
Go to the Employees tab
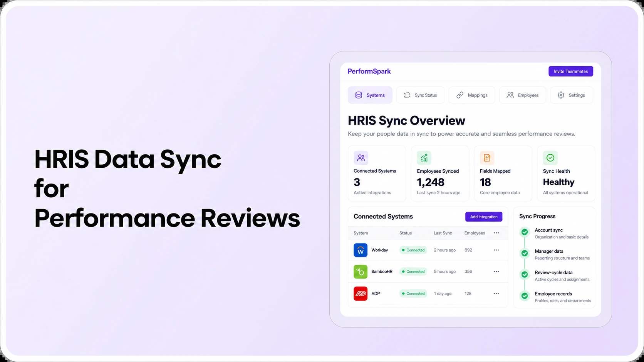pyautogui.click(x=523, y=95)
